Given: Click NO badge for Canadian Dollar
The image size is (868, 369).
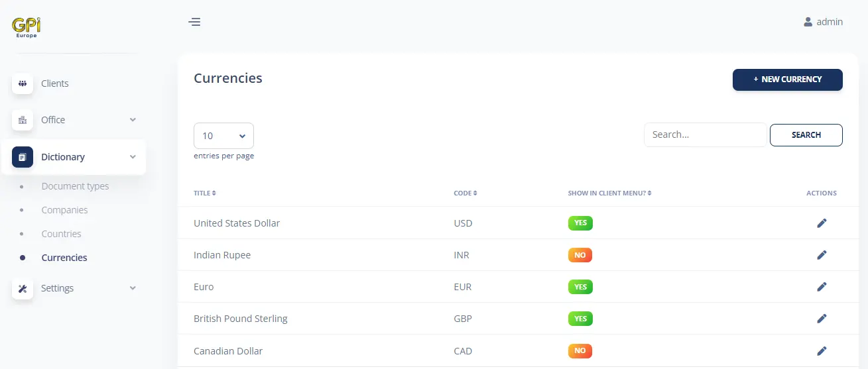Looking at the screenshot, I should [x=580, y=350].
